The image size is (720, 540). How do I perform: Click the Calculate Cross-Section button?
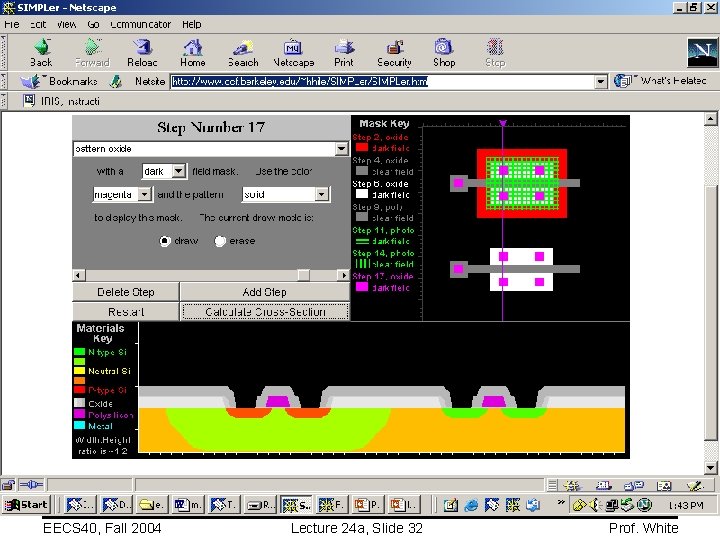click(265, 312)
